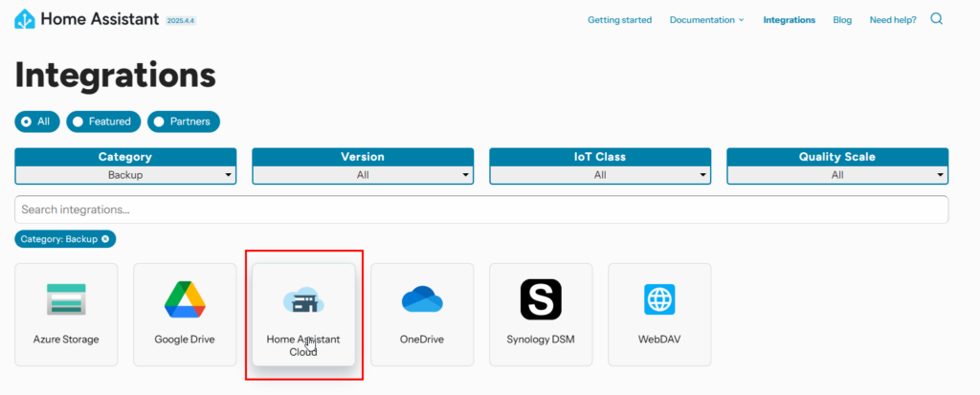Open the WebDAV integration icon
980x395 pixels.
pos(659,299)
